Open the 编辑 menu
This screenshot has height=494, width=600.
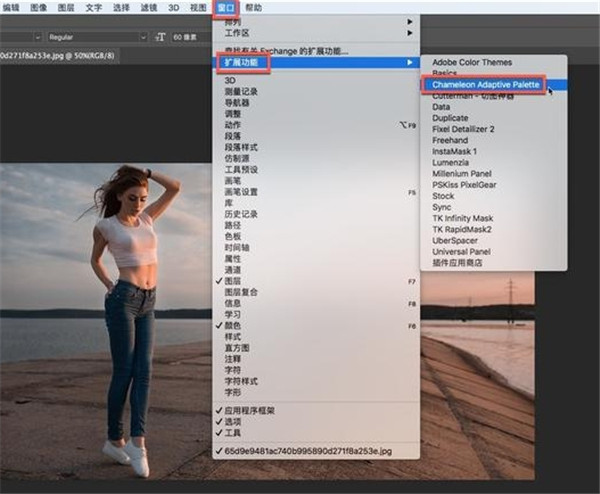coord(11,7)
